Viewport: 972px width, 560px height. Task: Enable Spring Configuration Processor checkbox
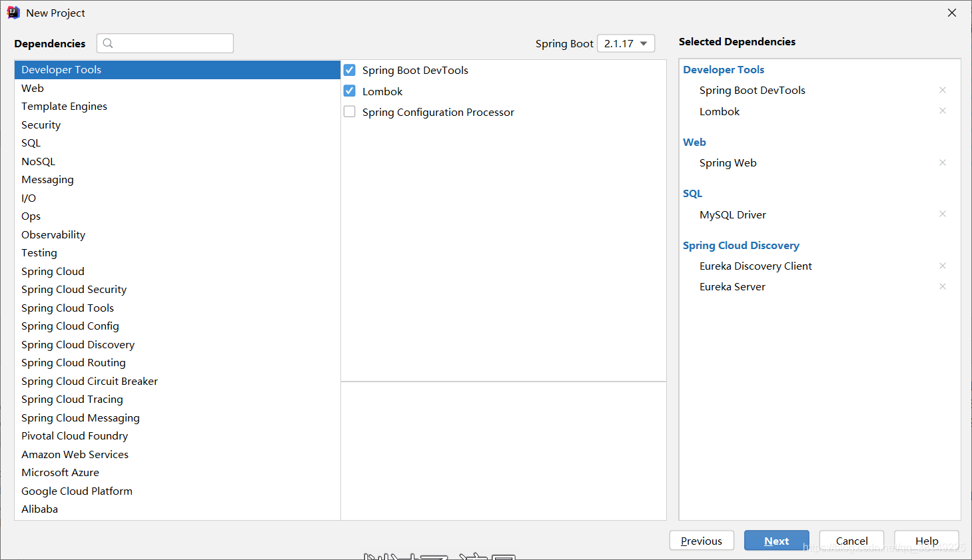(350, 111)
